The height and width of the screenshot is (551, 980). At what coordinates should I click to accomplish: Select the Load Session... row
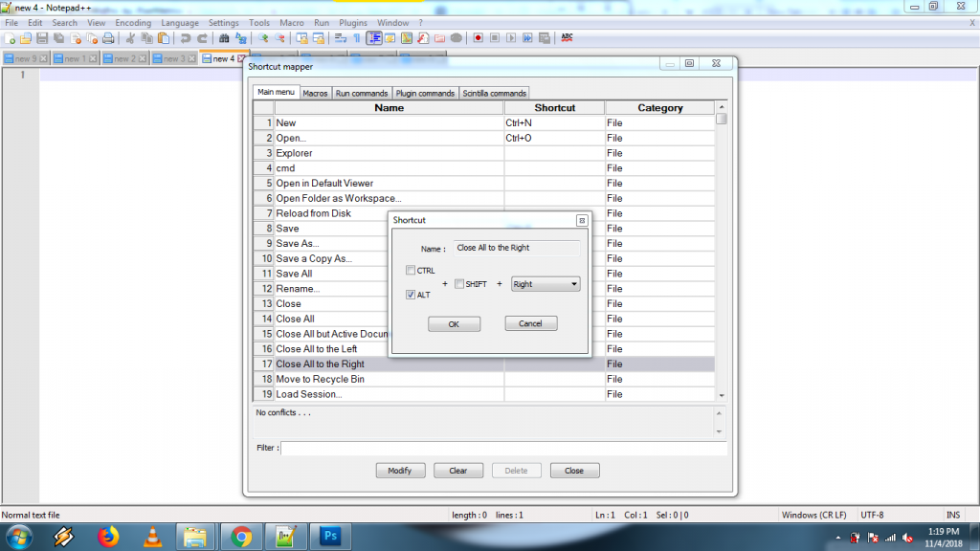483,394
